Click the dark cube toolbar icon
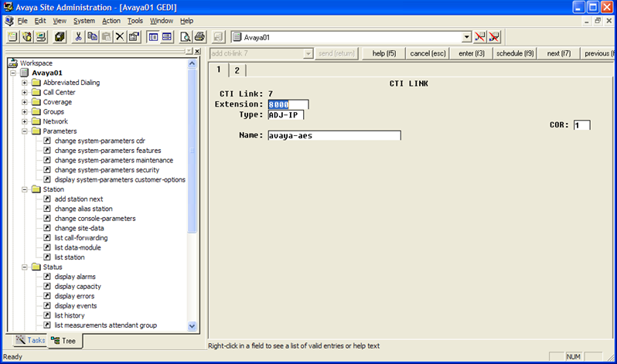 click(60, 37)
